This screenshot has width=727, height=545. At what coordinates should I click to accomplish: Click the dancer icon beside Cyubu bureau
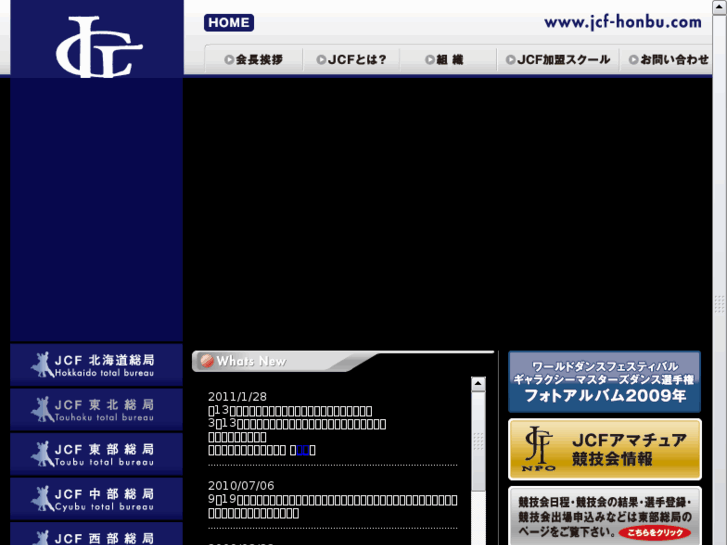[43, 498]
